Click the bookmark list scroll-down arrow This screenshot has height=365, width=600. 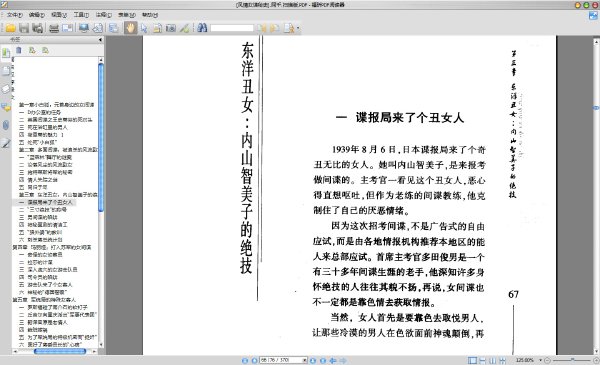pos(101,345)
